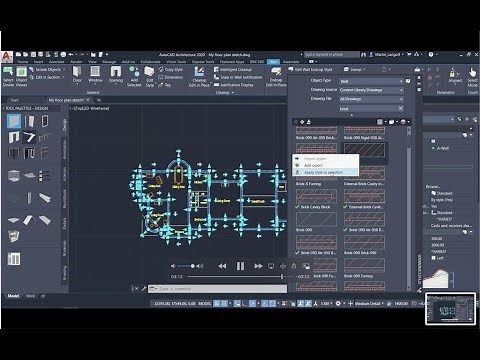Screen dimensions: 480x360
Task: Open the Wall contextual ribbon tab
Action: click(273, 62)
